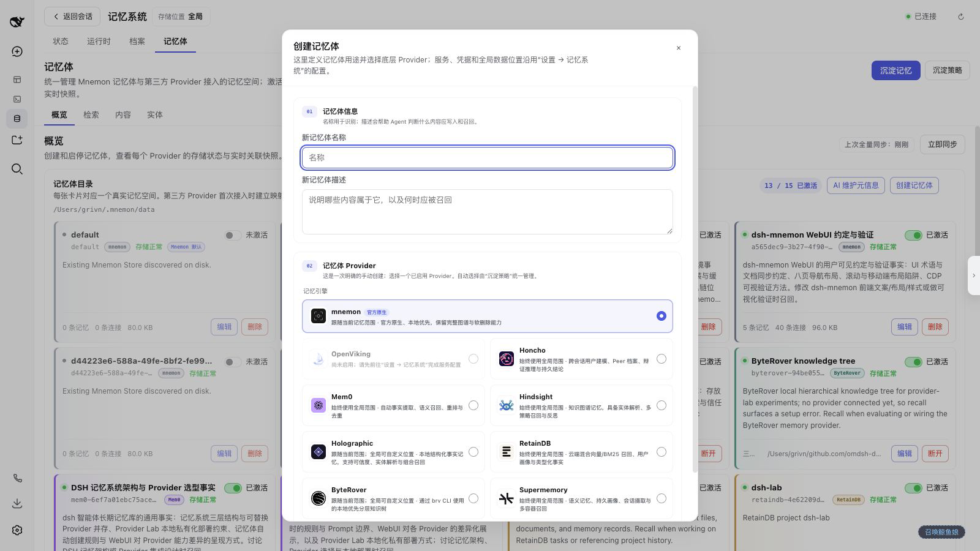980x551 pixels.
Task: Toggle dsh-mnemon WebUI 约定与验证 activation switch
Action: pyautogui.click(x=913, y=235)
